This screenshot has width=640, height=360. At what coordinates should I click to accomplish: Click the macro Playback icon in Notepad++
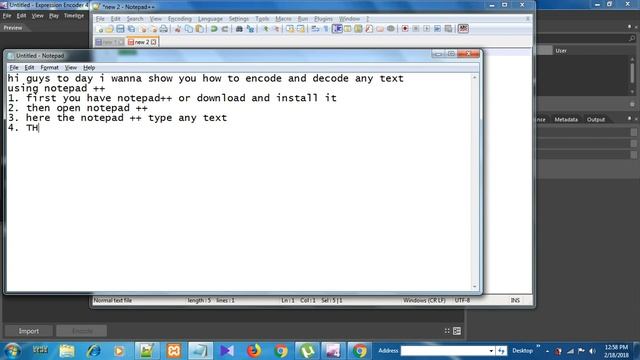pyautogui.click(x=427, y=29)
